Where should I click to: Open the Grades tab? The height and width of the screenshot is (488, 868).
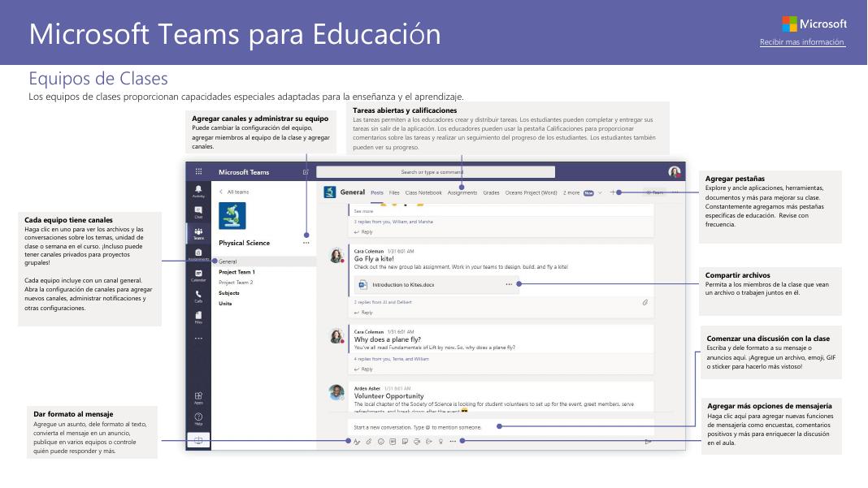click(491, 192)
